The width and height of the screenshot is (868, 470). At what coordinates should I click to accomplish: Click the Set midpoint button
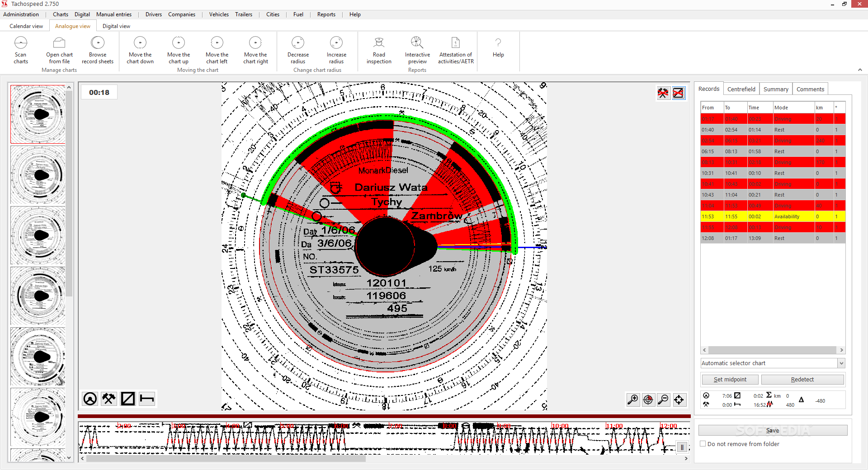[x=730, y=380]
